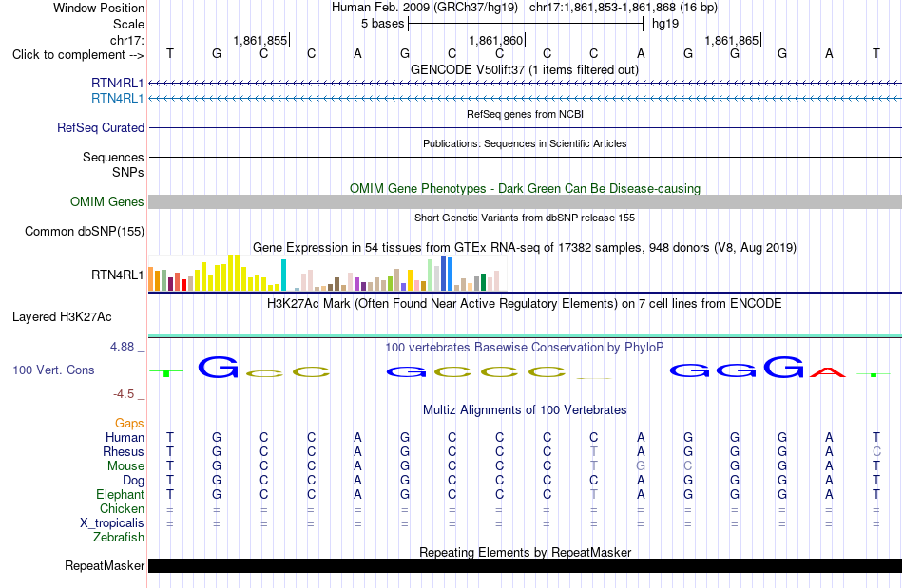Click the faded C in the Rhesus row
This screenshot has width=903, height=588.
pos(876,451)
